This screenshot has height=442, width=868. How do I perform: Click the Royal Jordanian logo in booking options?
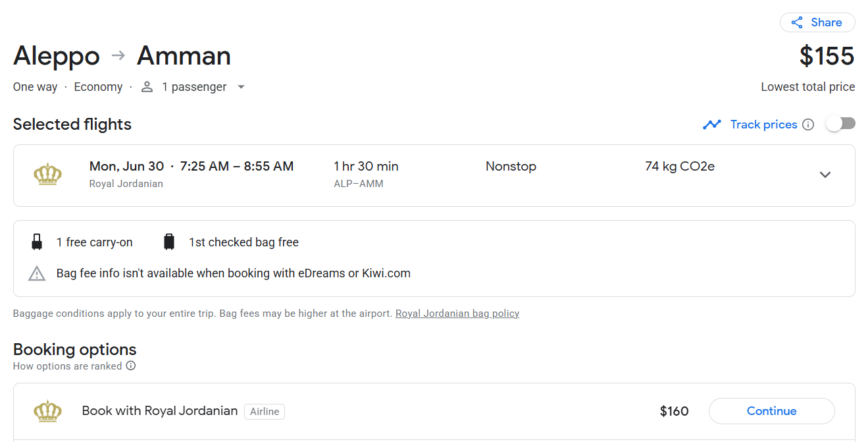click(47, 411)
